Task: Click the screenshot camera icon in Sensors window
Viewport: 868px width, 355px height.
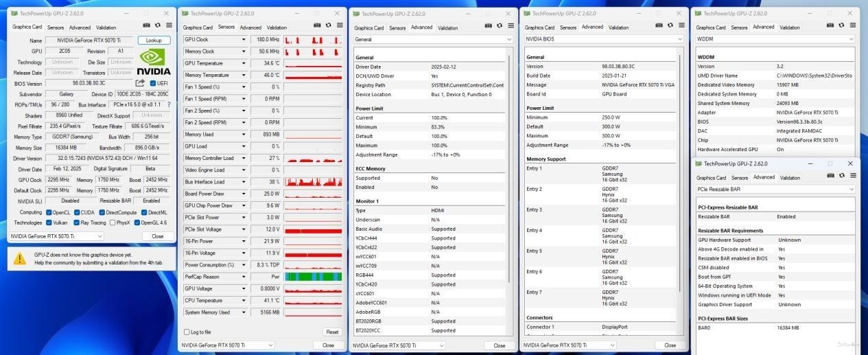Action: pos(318,25)
